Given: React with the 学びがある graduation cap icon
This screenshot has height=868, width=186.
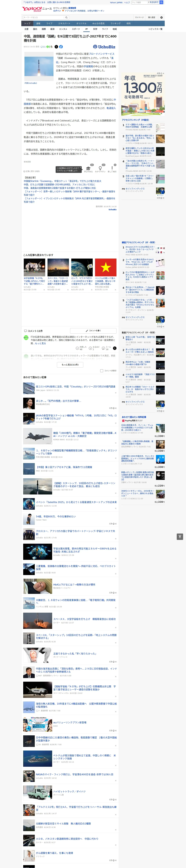Looking at the screenshot, I should 89,168.
